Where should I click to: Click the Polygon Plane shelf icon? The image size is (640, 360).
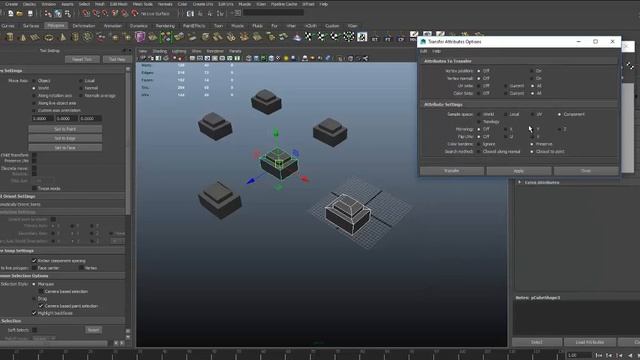pos(36,38)
